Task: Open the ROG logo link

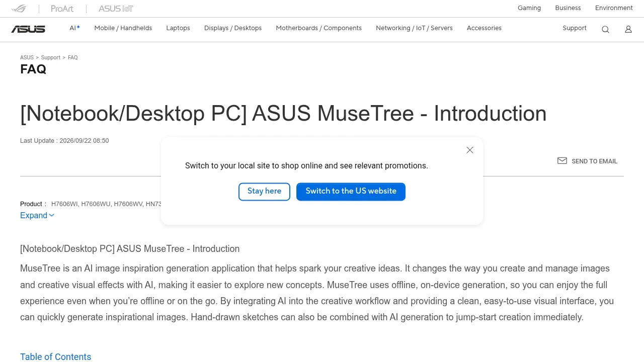Action: tap(19, 9)
